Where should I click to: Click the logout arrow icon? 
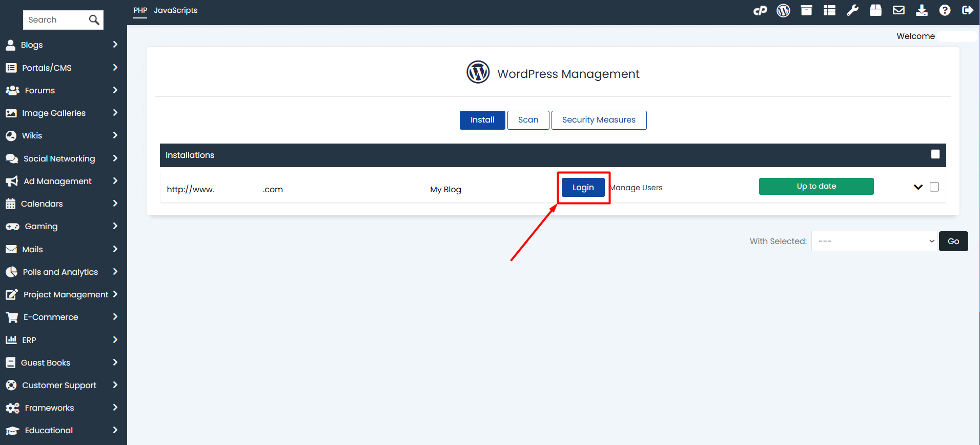968,10
